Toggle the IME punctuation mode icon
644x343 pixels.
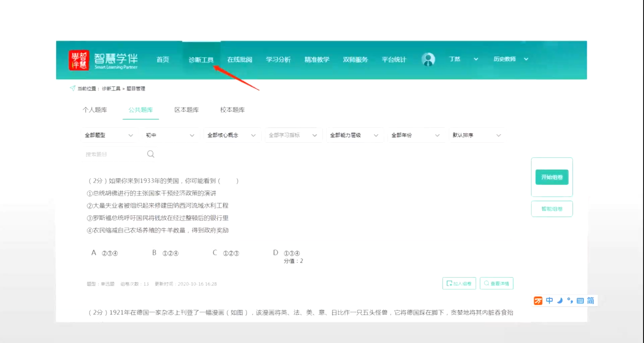(x=570, y=301)
